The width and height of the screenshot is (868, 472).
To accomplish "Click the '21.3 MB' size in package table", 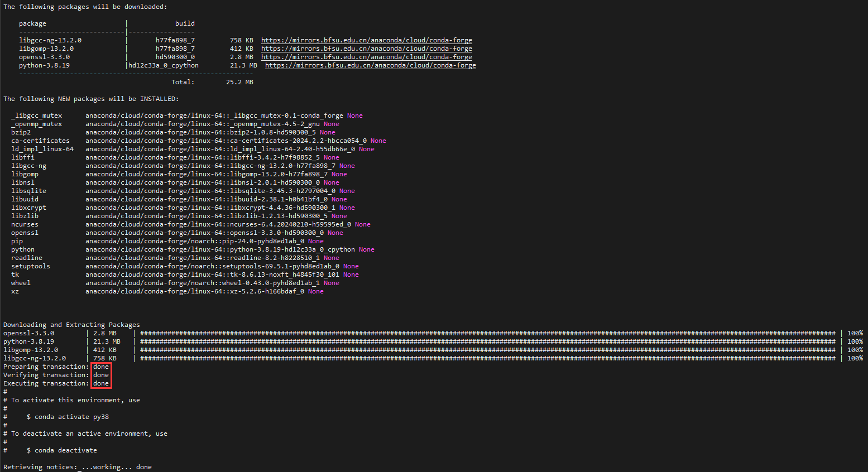I will tap(243, 65).
